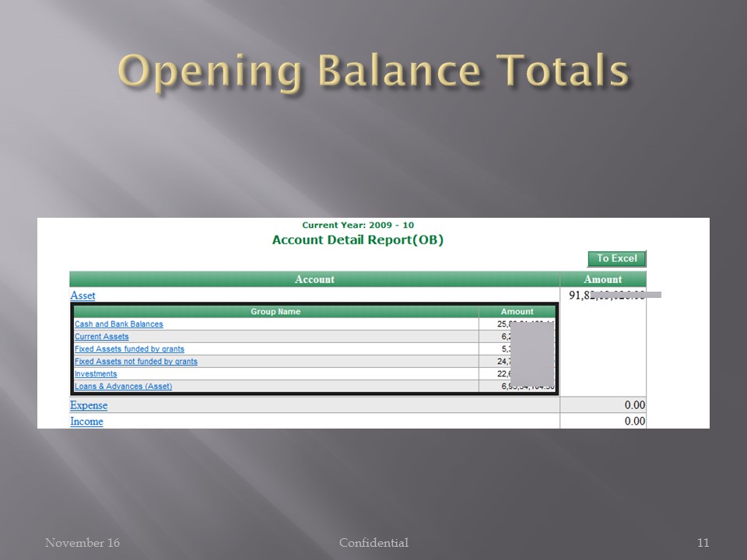The image size is (747, 560).
Task: Click the Current Year 2009-10 heading
Action: (x=359, y=225)
